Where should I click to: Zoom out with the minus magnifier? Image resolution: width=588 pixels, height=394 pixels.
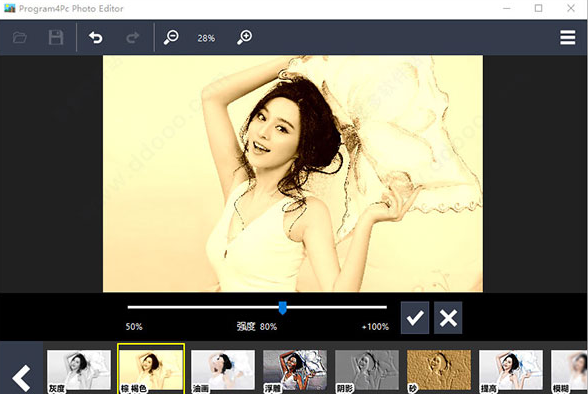coord(171,37)
